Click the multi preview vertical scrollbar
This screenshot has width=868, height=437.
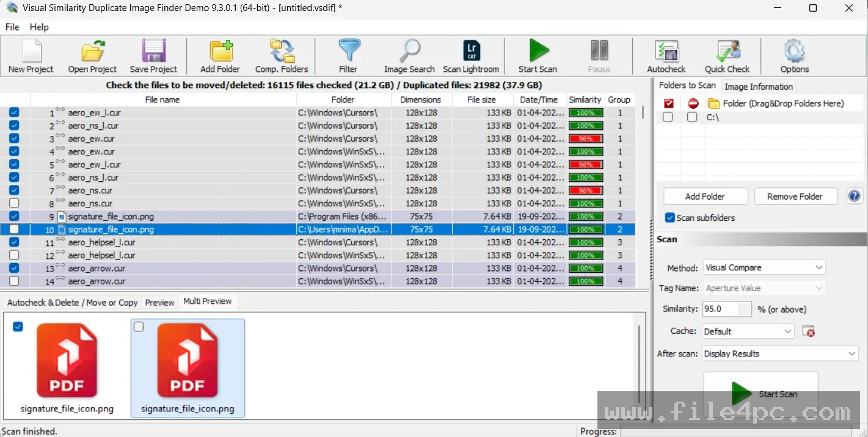(x=640, y=365)
